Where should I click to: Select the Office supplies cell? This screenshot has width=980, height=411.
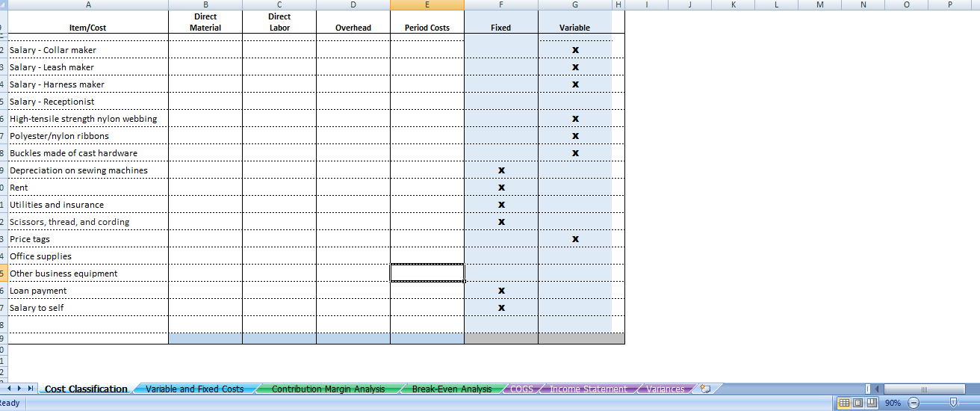click(x=88, y=256)
